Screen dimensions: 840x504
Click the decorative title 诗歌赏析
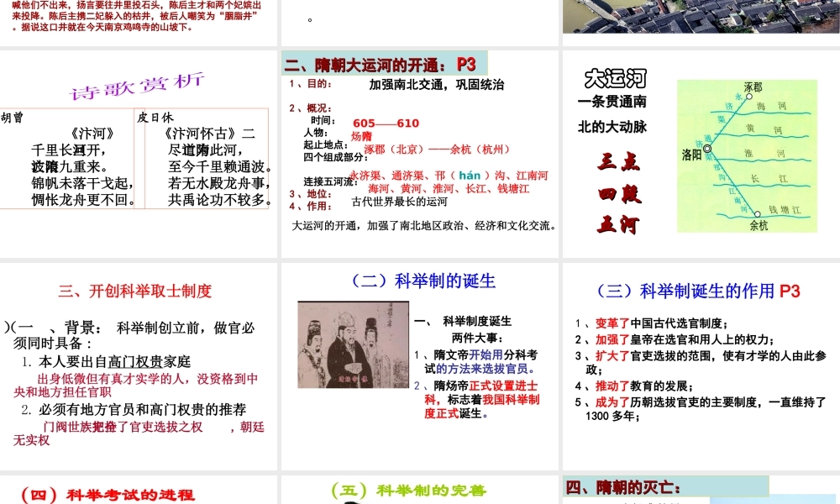137,86
